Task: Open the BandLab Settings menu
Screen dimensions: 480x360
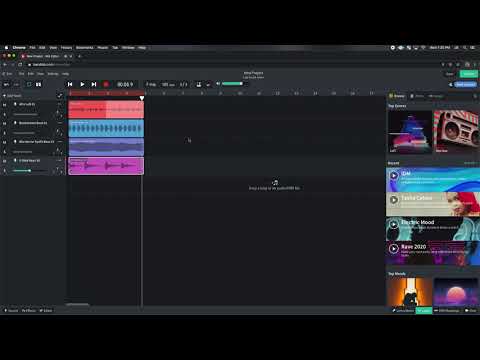Action: pos(53,74)
